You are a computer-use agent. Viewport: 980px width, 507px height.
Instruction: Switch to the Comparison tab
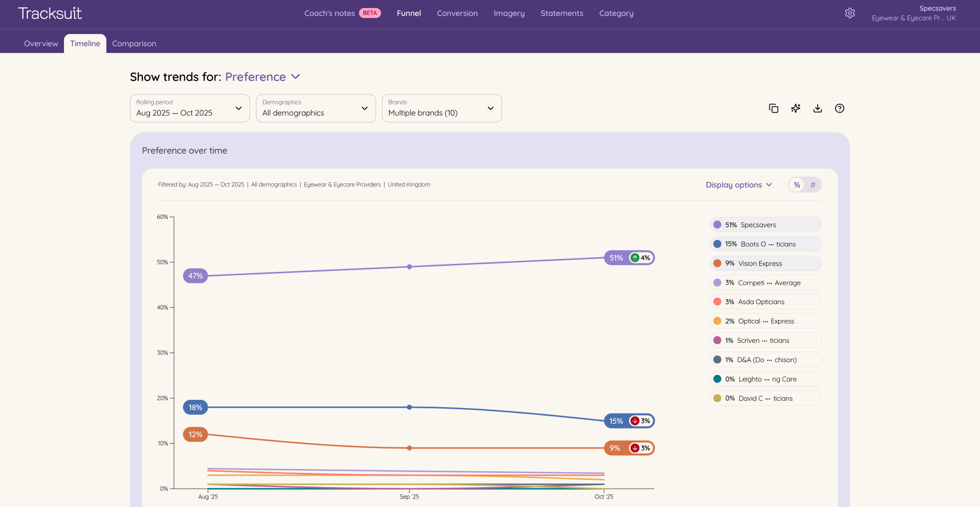click(x=134, y=44)
